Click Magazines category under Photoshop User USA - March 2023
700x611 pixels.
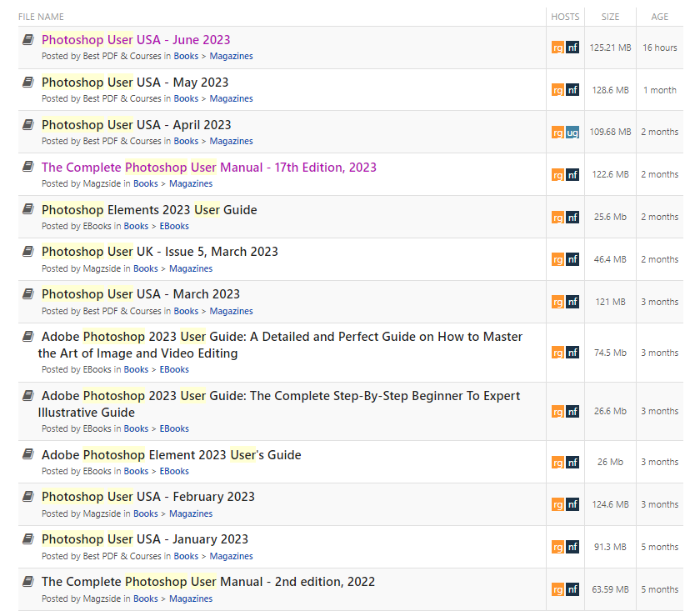point(232,311)
